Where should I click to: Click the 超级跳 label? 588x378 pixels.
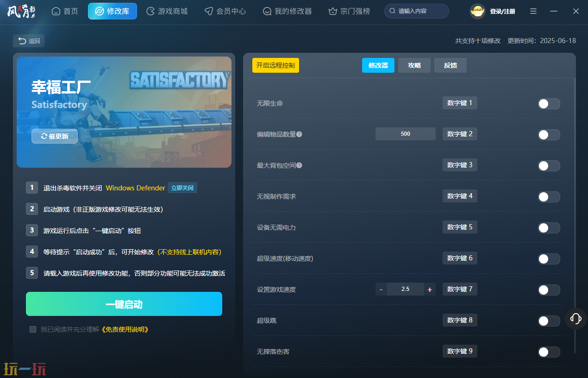tap(267, 321)
